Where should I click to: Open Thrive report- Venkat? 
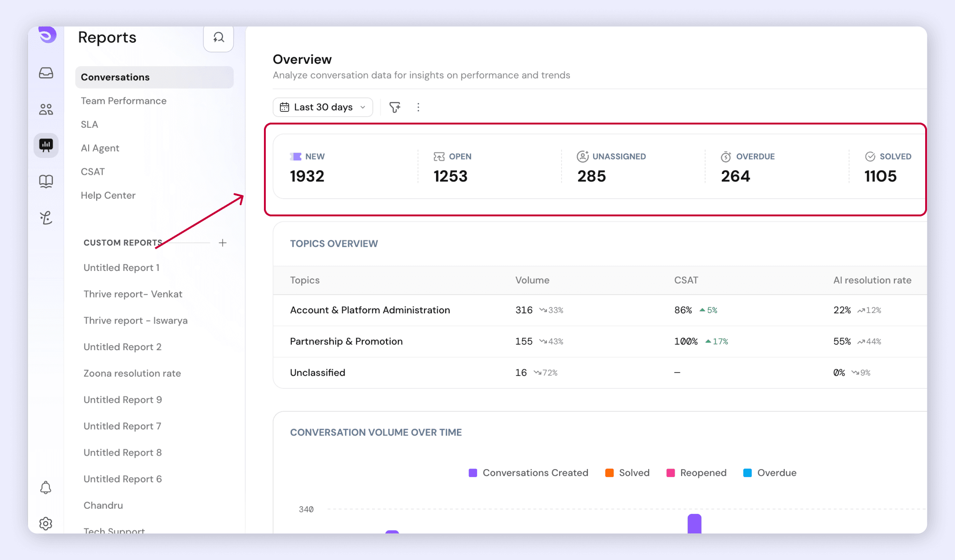point(133,294)
